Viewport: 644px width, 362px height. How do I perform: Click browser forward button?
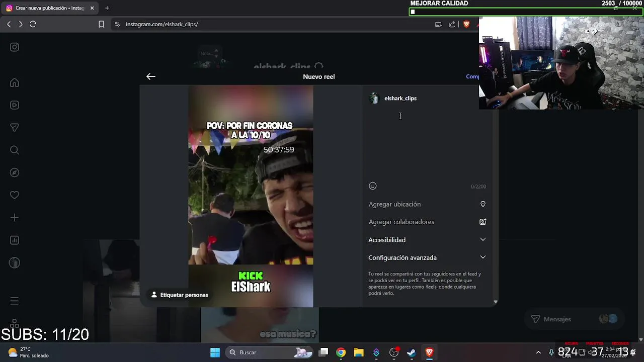pyautogui.click(x=21, y=24)
